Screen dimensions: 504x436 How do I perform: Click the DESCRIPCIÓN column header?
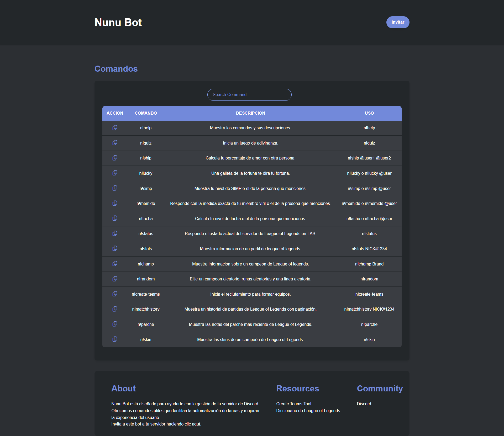250,113
